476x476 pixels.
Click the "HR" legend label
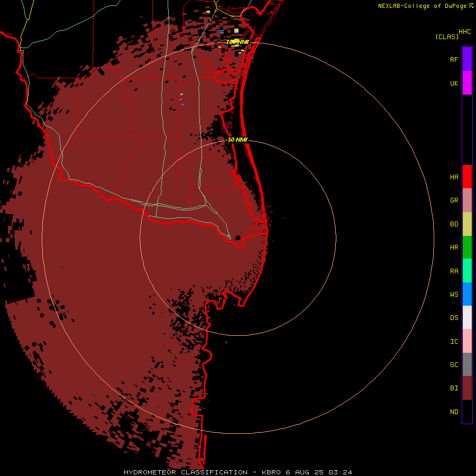(454, 248)
